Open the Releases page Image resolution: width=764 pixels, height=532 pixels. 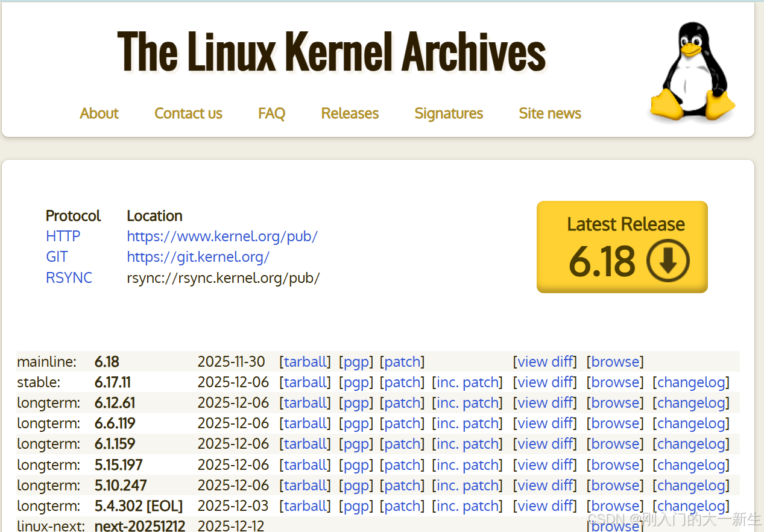[350, 113]
